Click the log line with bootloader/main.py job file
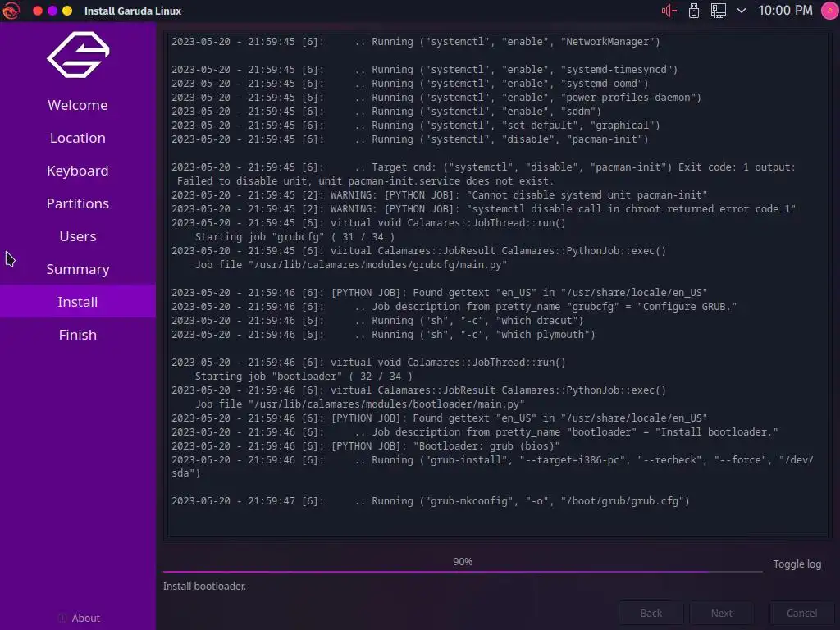This screenshot has height=630, width=840. (359, 404)
